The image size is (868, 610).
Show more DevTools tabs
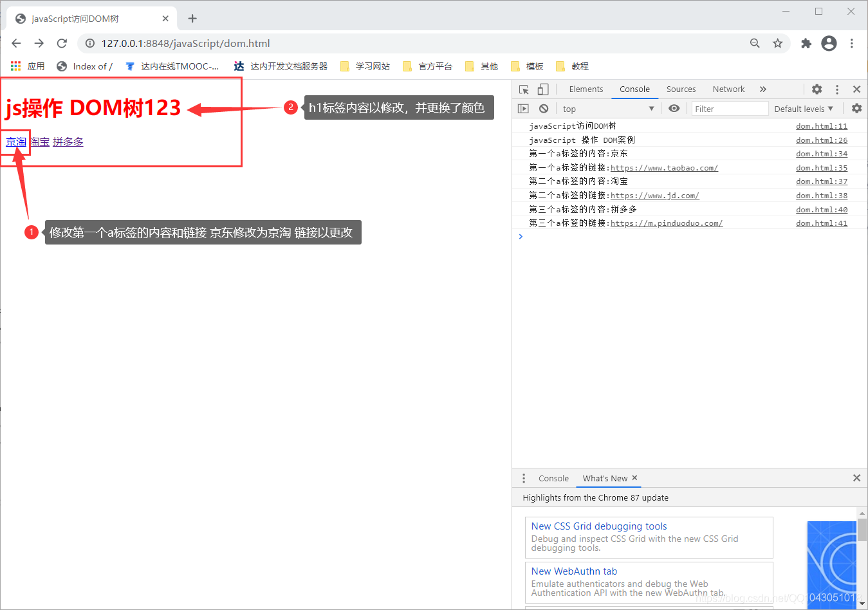(x=763, y=89)
